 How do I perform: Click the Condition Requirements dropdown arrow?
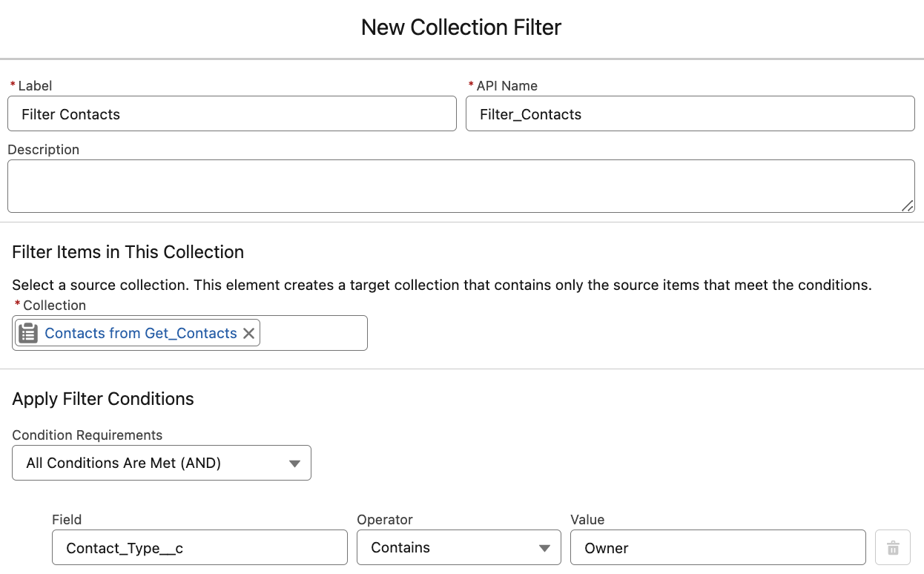[x=294, y=464]
